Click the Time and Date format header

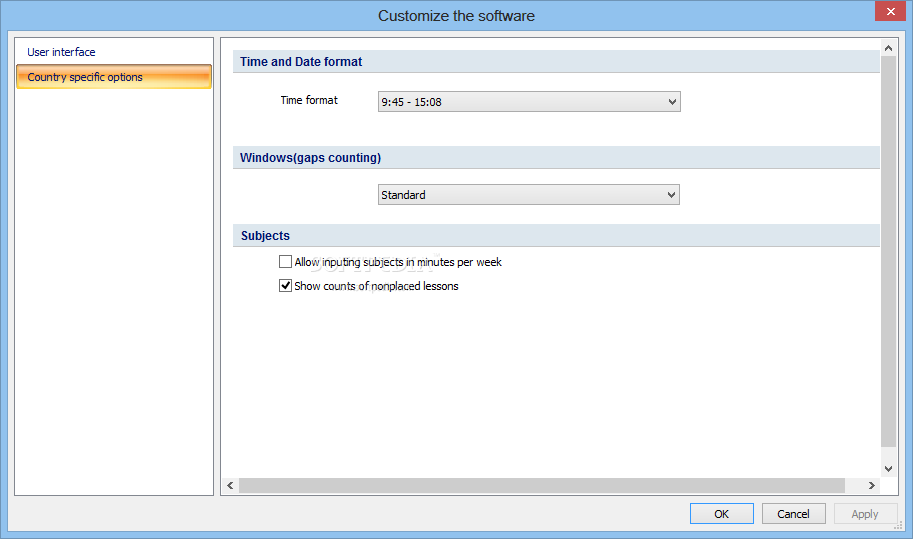point(556,62)
